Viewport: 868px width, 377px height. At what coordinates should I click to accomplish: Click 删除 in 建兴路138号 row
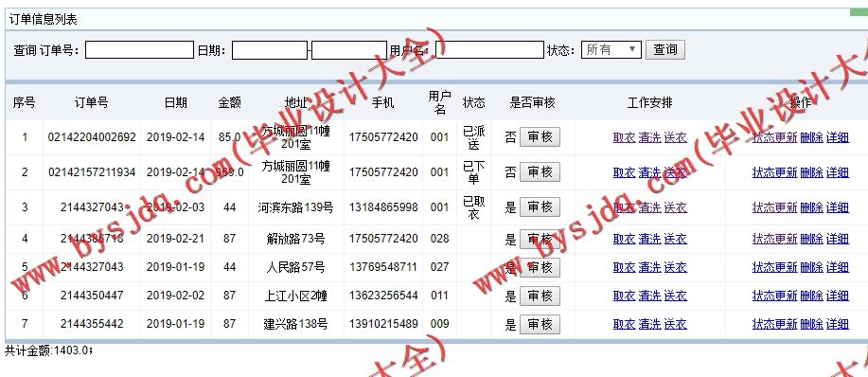(811, 324)
